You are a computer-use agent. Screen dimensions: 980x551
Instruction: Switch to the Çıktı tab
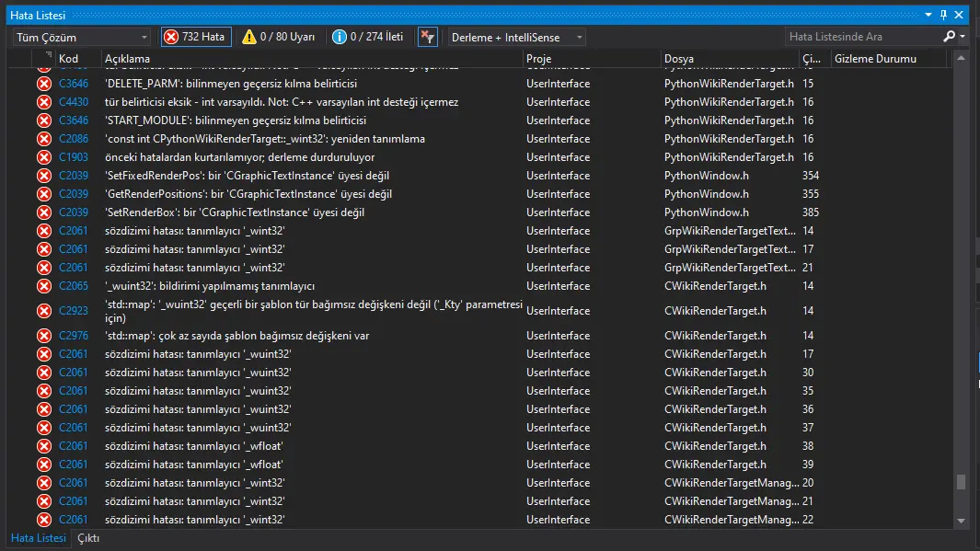coord(88,538)
